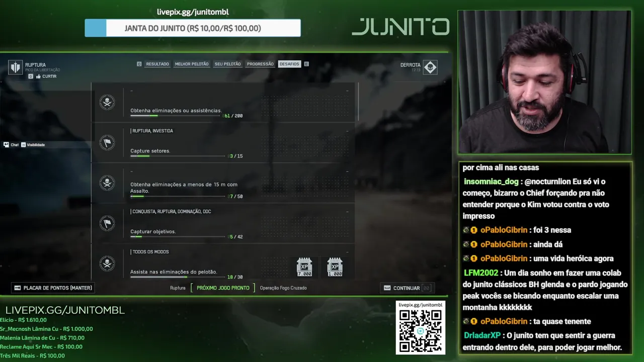This screenshot has height=362, width=644.
Task: Click Placar de Pontos (Manter) button
Action: pos(53,288)
